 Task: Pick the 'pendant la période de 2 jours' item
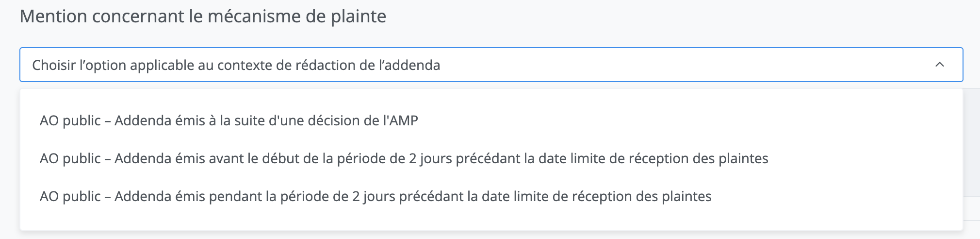376,196
